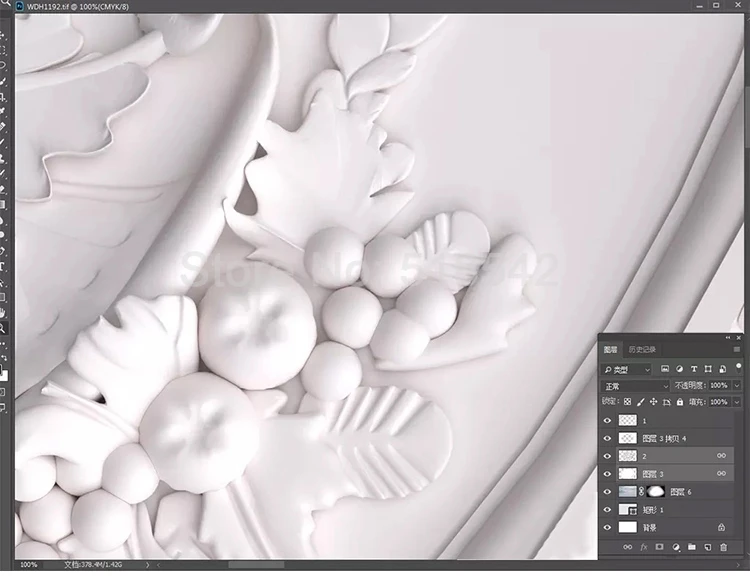Open fill 填充 slider arrow

click(737, 402)
